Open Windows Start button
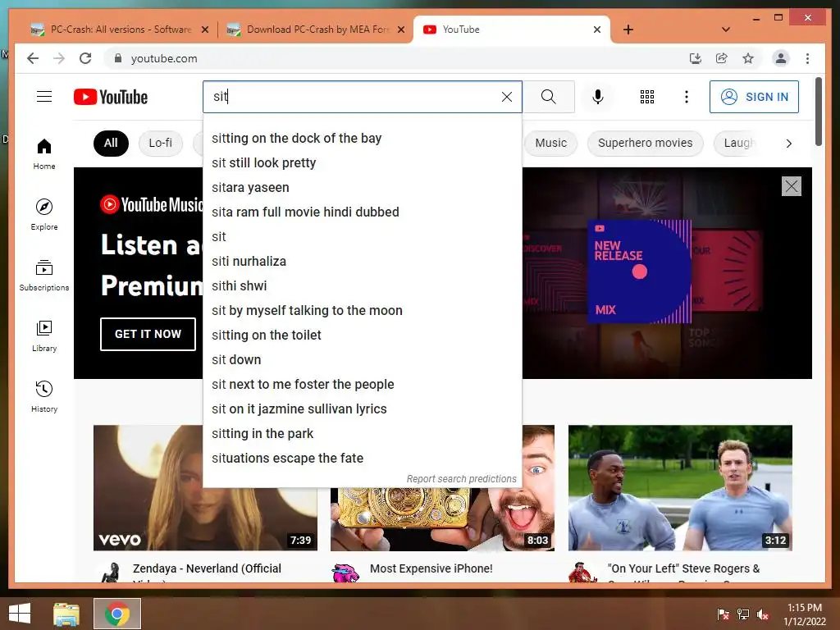The width and height of the screenshot is (840, 630). pos(20,614)
